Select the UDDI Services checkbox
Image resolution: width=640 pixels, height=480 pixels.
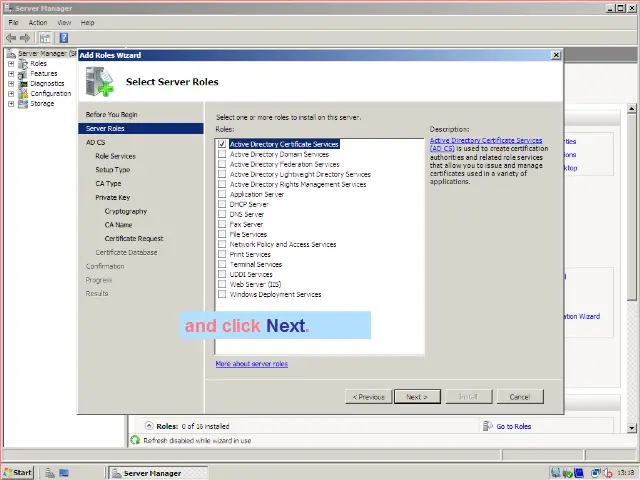tap(222, 274)
